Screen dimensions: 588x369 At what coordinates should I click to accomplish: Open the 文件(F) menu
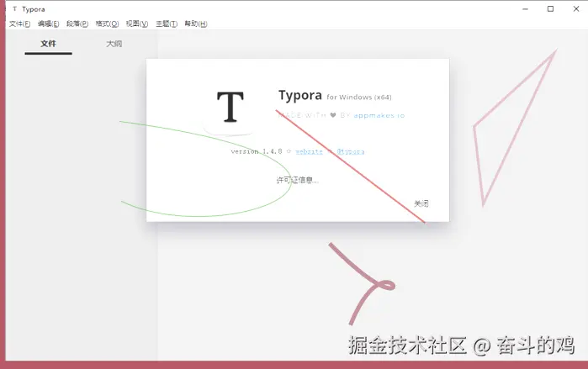tap(20, 24)
